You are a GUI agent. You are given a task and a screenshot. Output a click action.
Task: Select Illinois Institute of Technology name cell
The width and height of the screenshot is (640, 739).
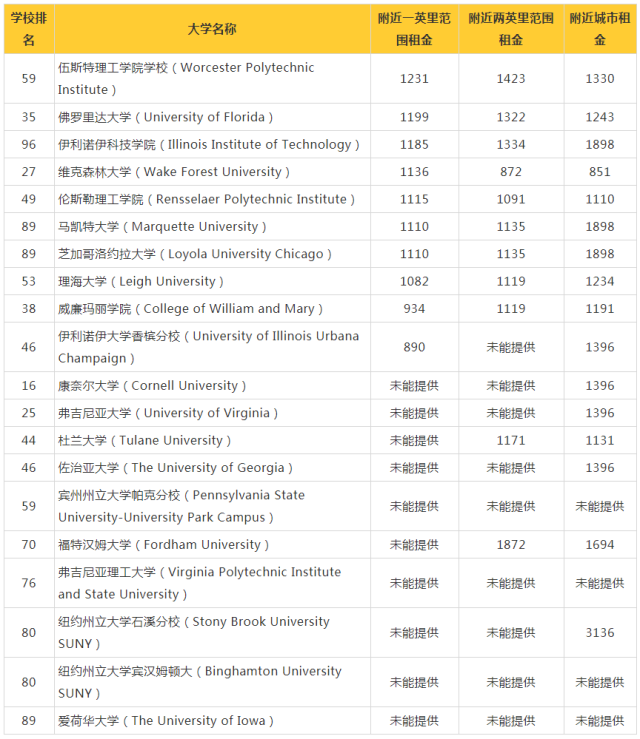click(x=212, y=144)
